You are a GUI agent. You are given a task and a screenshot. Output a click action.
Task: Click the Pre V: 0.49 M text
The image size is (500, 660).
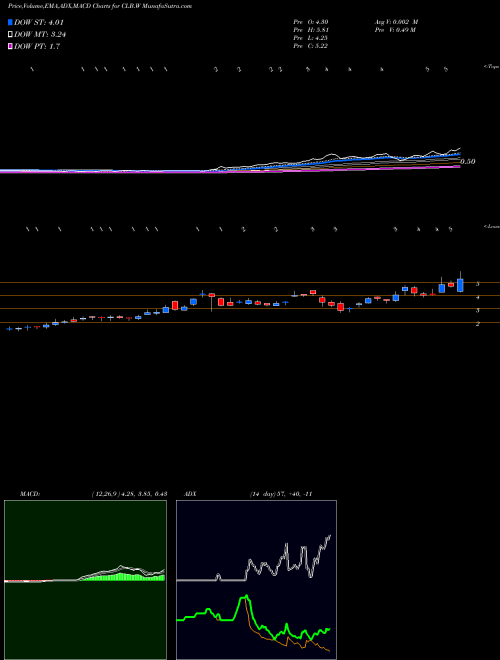(394, 30)
